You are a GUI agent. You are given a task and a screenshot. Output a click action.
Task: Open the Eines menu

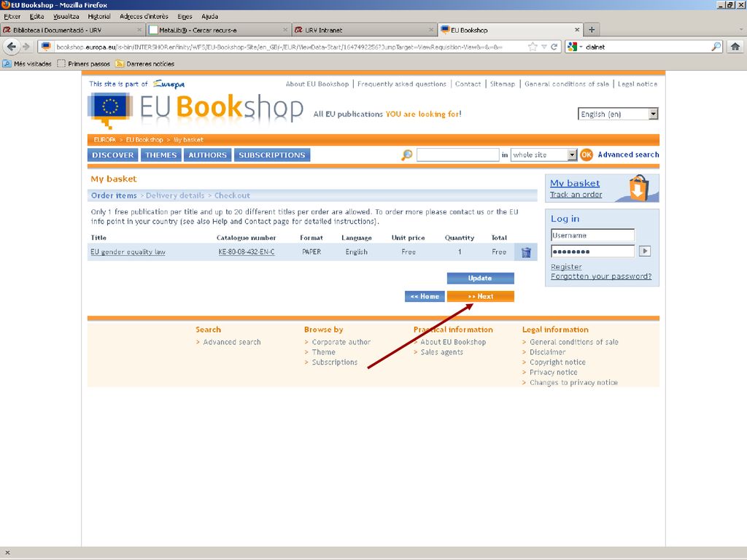pyautogui.click(x=185, y=16)
